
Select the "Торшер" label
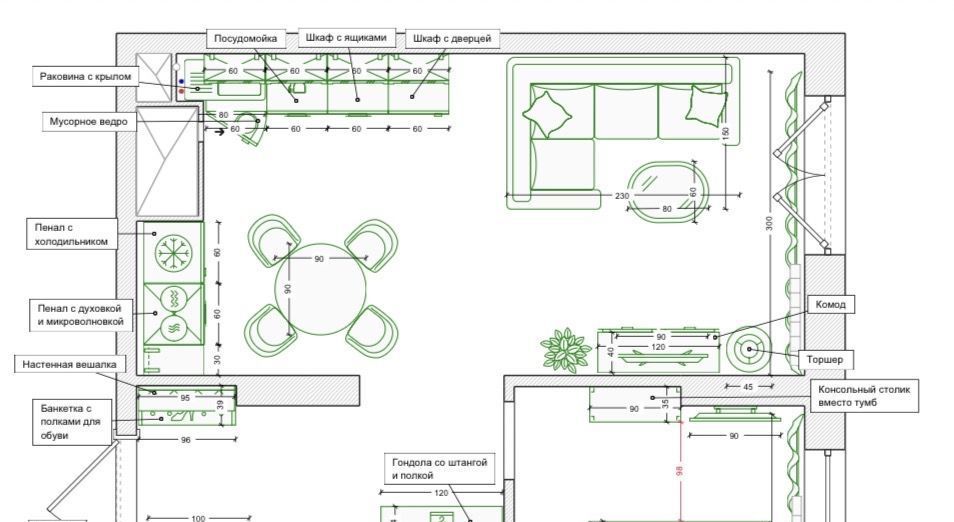pyautogui.click(x=824, y=358)
